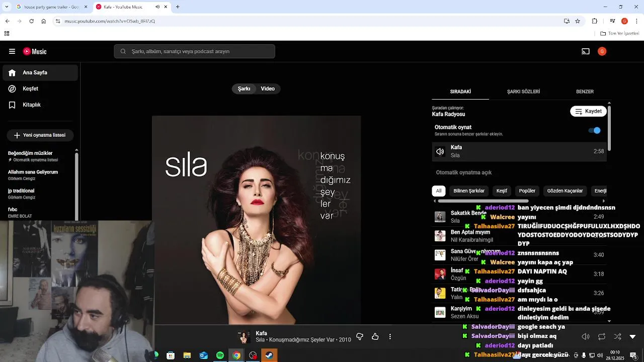Image resolution: width=644 pixels, height=362 pixels.
Task: Open Allahım sana Geliyorum playlist
Action: (39, 175)
